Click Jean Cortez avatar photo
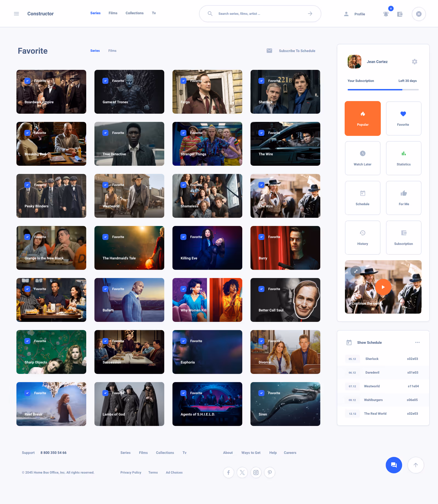The image size is (438, 504). tap(355, 62)
